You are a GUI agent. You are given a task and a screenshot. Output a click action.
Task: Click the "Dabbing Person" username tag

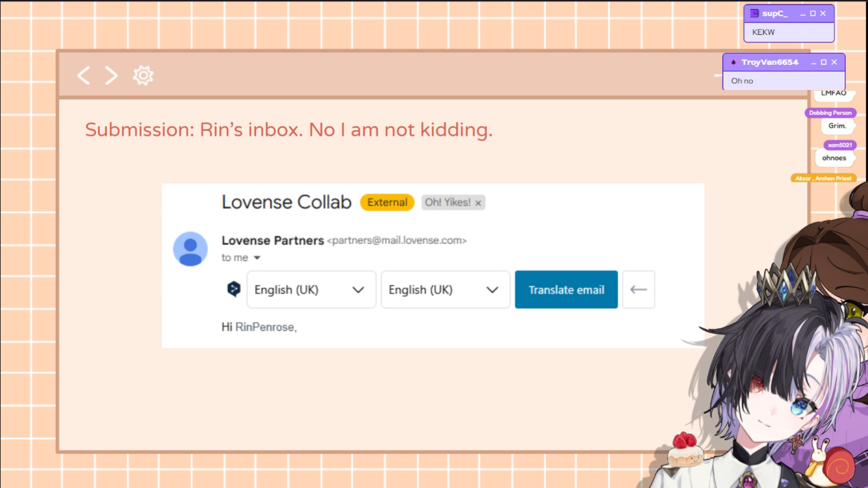830,113
